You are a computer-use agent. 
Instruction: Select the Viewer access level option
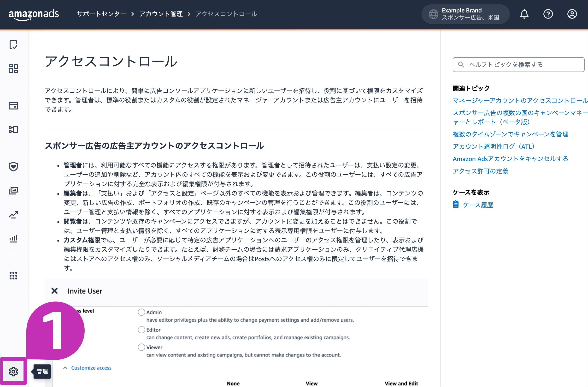point(141,347)
